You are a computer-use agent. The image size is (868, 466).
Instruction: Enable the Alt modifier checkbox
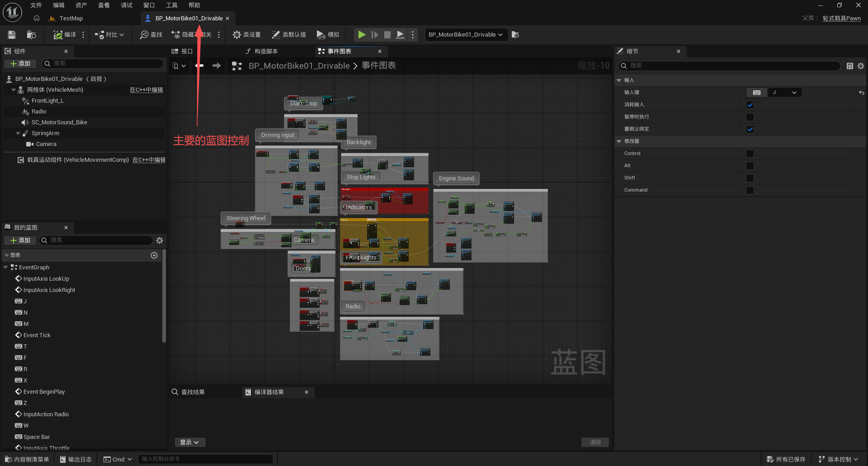tap(750, 166)
